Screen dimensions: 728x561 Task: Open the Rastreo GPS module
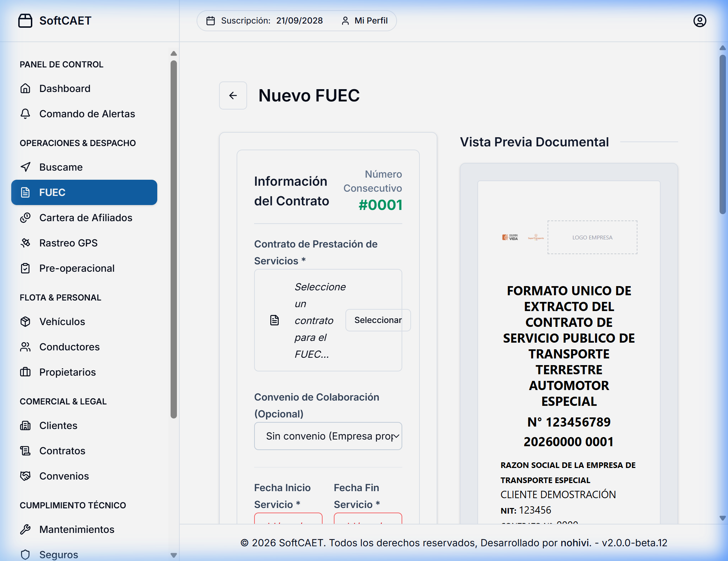click(x=68, y=243)
